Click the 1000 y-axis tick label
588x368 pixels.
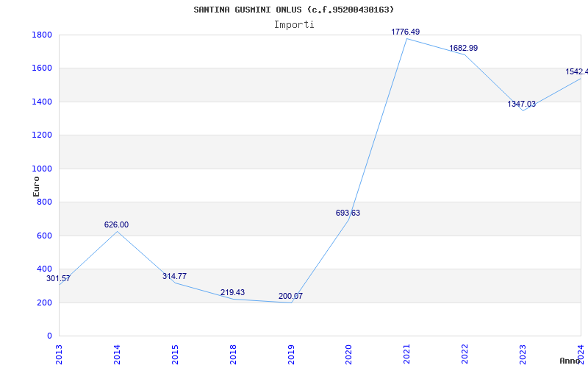pyautogui.click(x=42, y=169)
